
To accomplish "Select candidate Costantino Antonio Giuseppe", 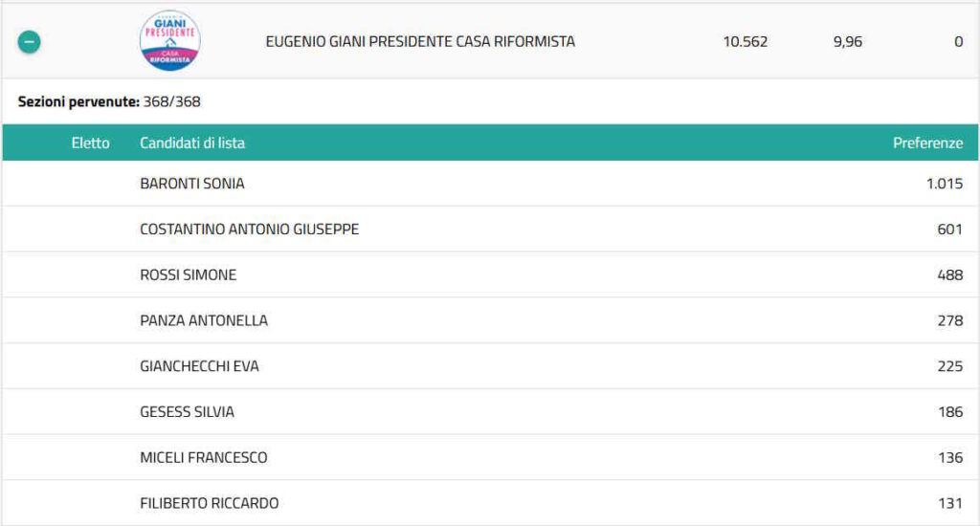I will (249, 230).
